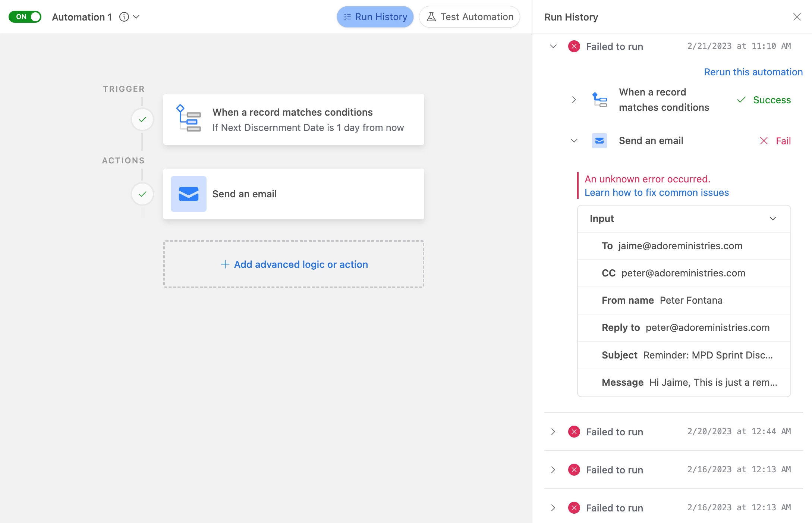Click the small envelope icon in Run History
This screenshot has height=523, width=812.
point(599,141)
